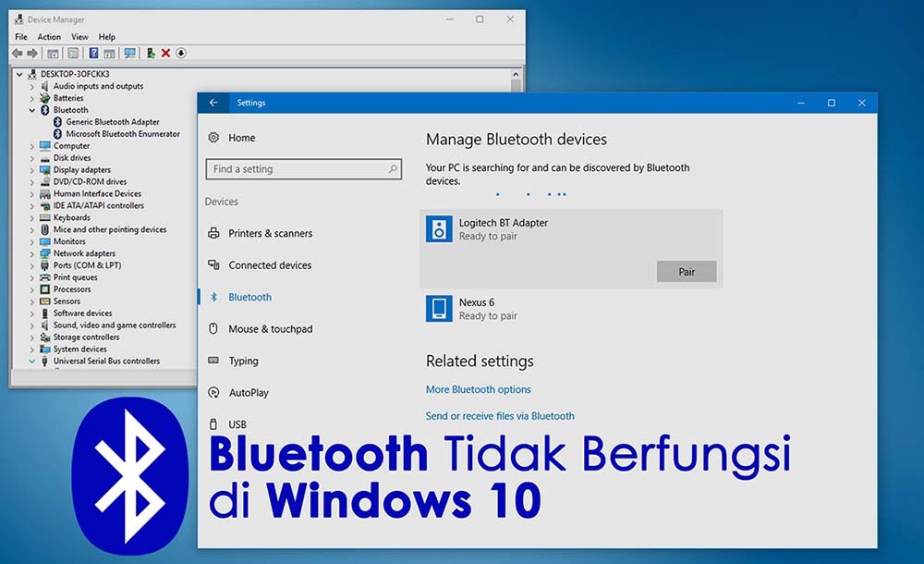Select the Bluetooth settings page in sidebar
924x564 pixels.
click(249, 297)
